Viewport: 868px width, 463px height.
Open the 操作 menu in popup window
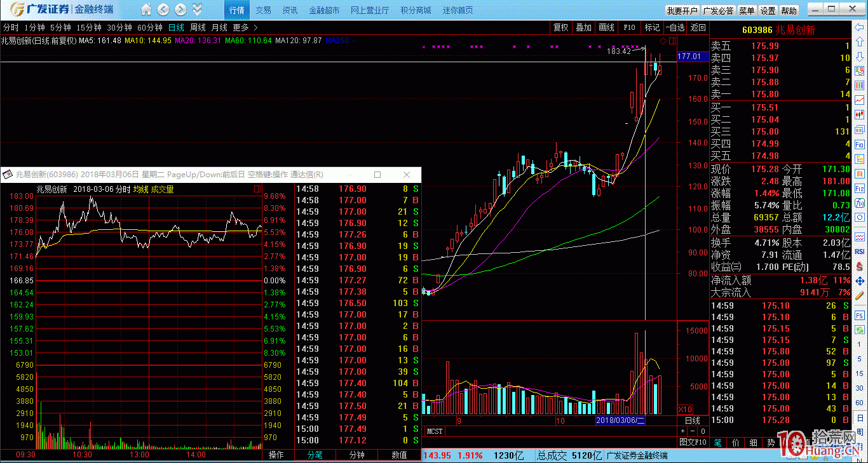(x=276, y=455)
